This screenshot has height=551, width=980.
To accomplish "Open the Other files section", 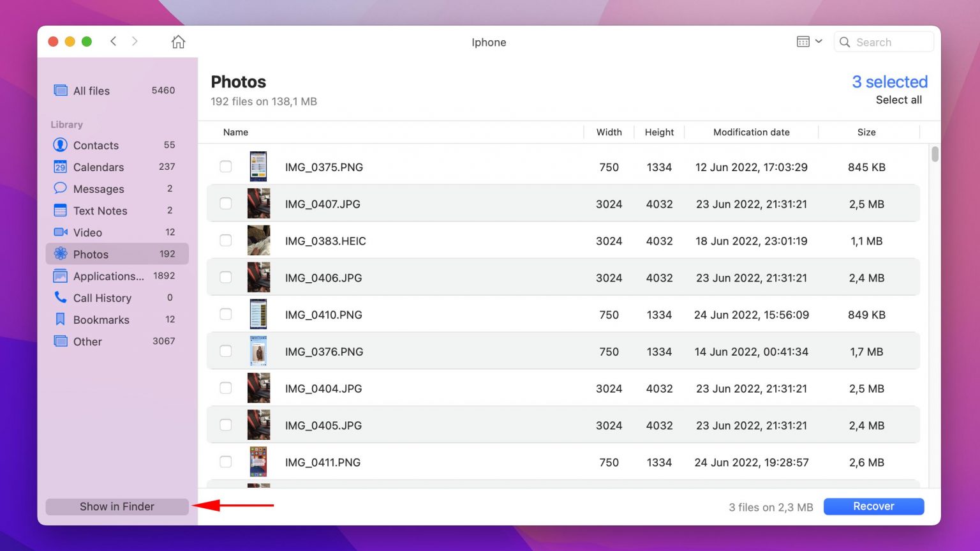I will [x=87, y=341].
